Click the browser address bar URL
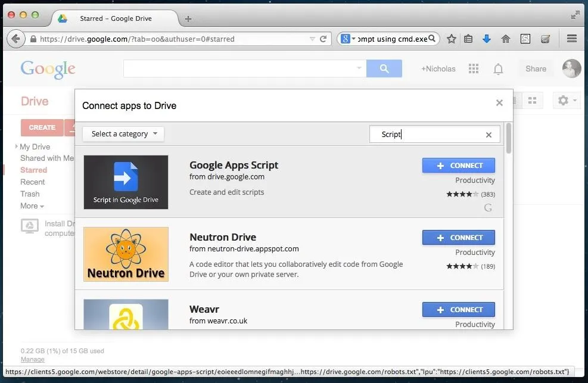 pyautogui.click(x=137, y=39)
